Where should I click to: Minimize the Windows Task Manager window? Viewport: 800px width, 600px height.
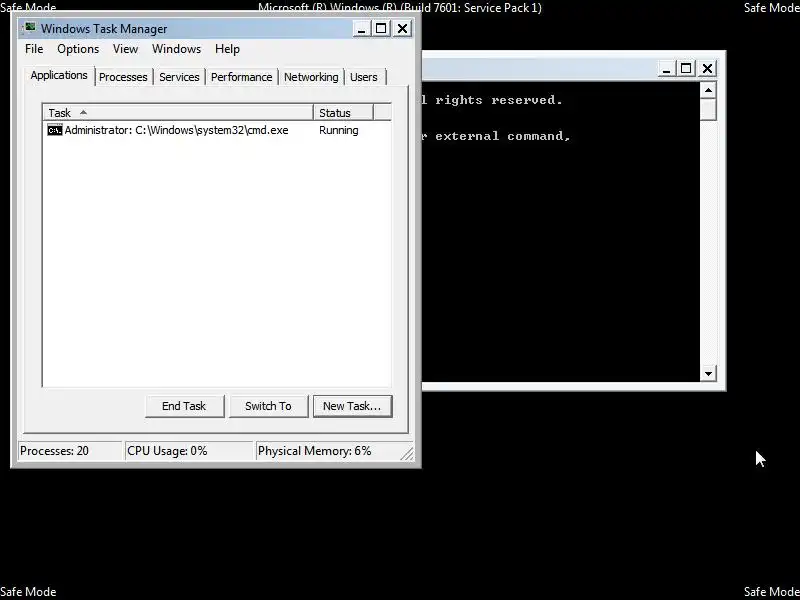(x=361, y=29)
